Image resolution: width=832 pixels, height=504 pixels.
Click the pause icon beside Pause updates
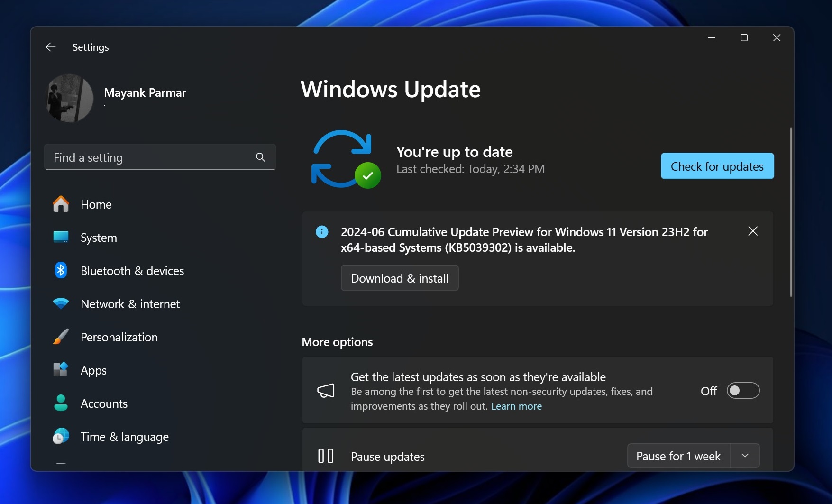(x=326, y=456)
